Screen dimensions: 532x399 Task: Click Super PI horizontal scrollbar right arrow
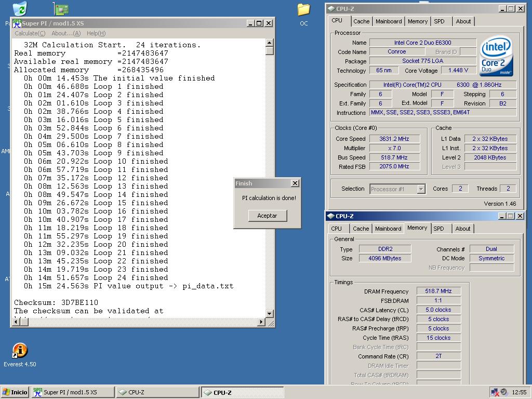(261, 322)
